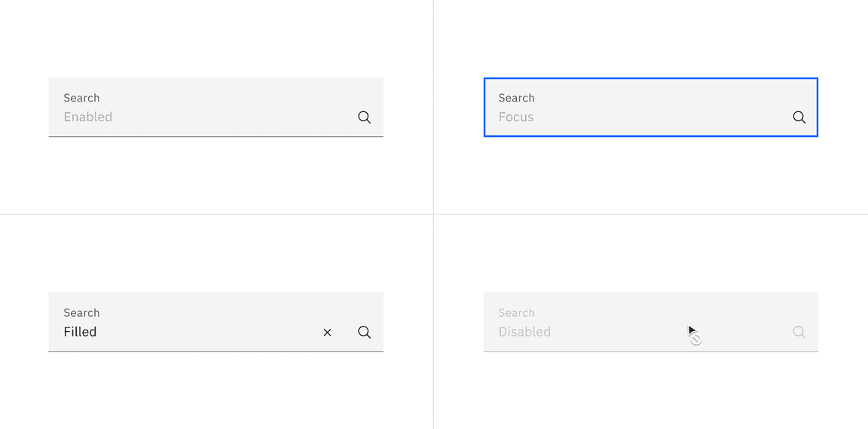This screenshot has width=868, height=429.
Task: Click the 'Search' label above 'Disabled'
Action: [516, 312]
